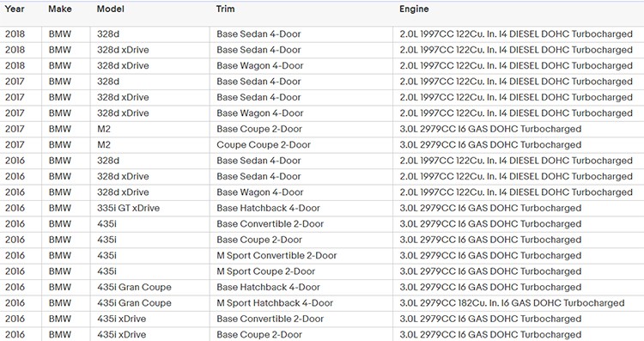Click "Base Wagon 4-Door" in the 2017 row
The image size is (644, 341).
(x=260, y=113)
